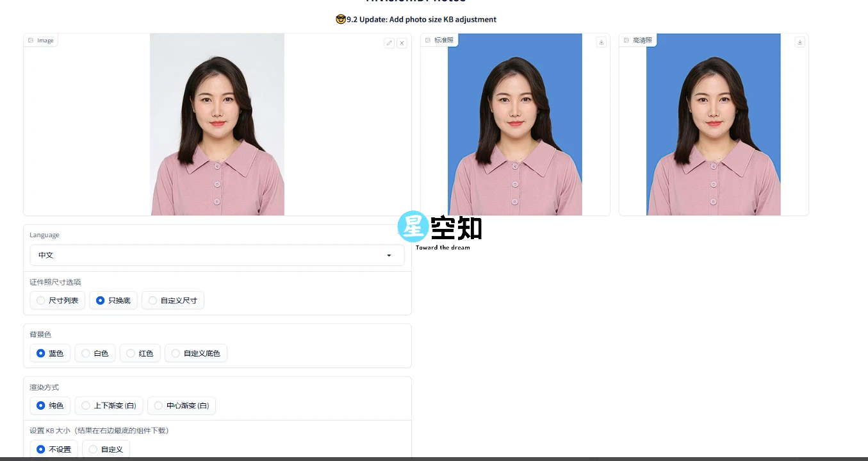Expand the language selector chevron arrow
This screenshot has width=868, height=461.
(x=389, y=255)
